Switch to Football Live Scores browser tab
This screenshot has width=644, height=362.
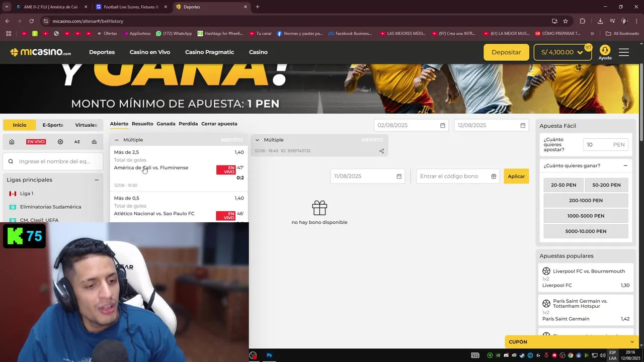tap(131, 7)
